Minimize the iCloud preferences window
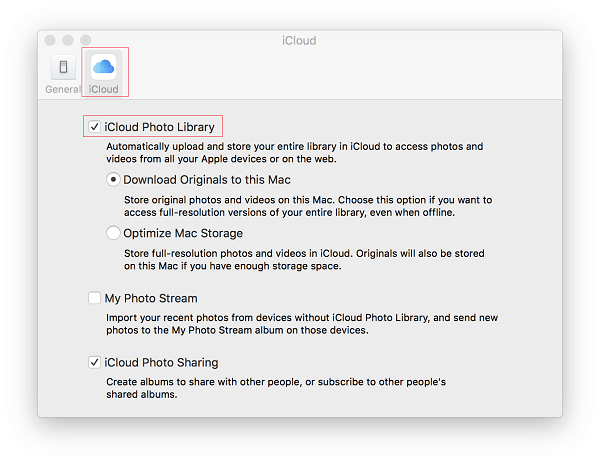 pyautogui.click(x=68, y=40)
